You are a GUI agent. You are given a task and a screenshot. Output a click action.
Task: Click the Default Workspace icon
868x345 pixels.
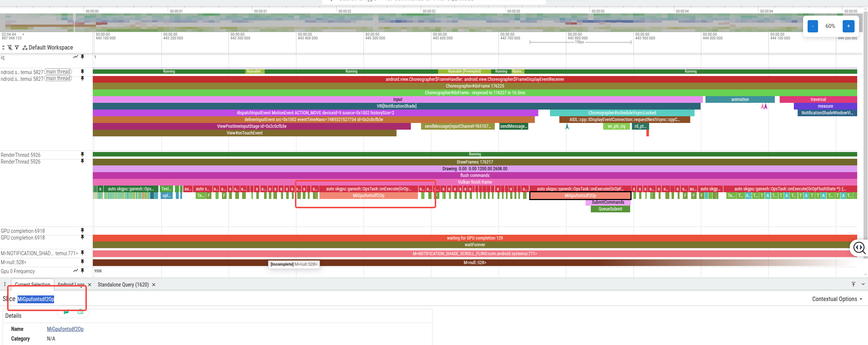(25, 48)
